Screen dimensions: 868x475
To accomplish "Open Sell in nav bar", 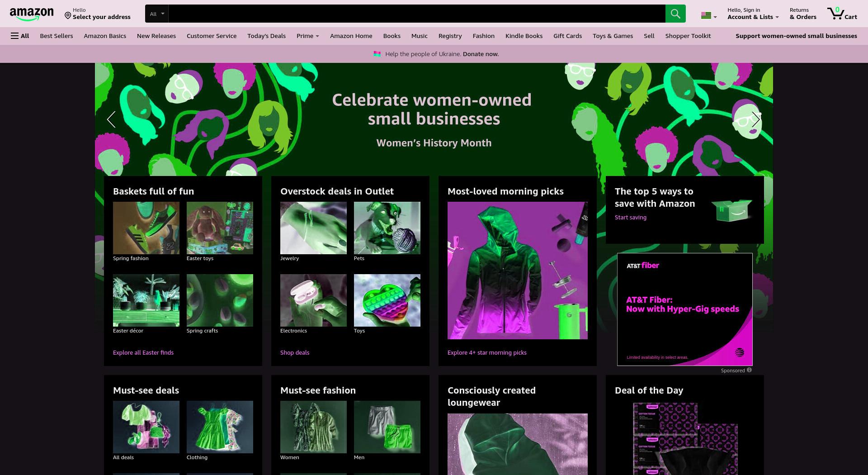I will [x=649, y=36].
